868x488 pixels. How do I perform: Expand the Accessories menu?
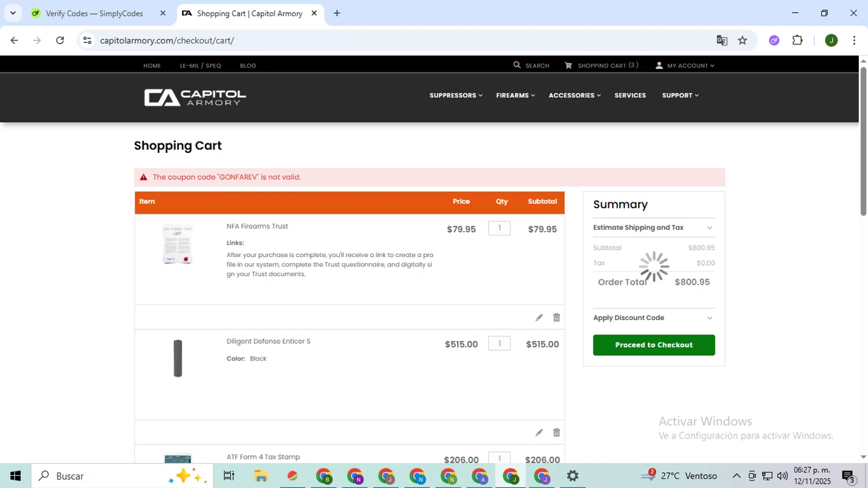pos(575,96)
